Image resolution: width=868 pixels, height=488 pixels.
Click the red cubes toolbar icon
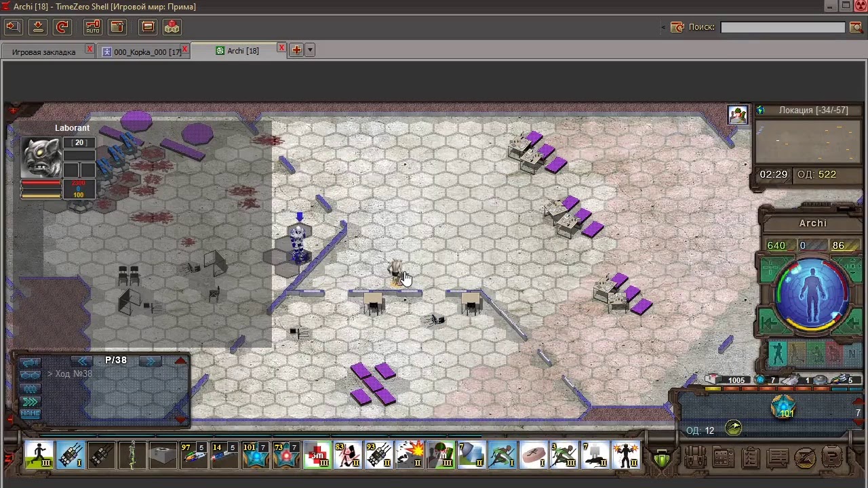tap(172, 27)
